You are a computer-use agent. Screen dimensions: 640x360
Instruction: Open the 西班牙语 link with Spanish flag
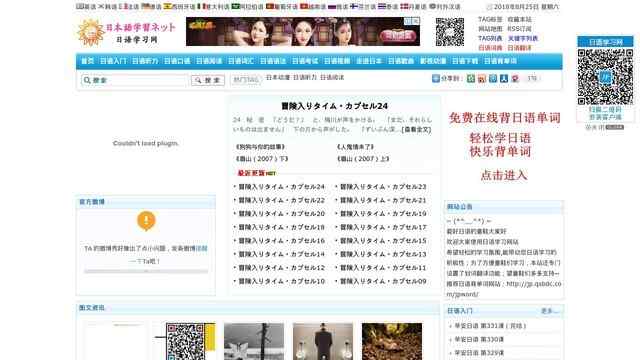180,7
